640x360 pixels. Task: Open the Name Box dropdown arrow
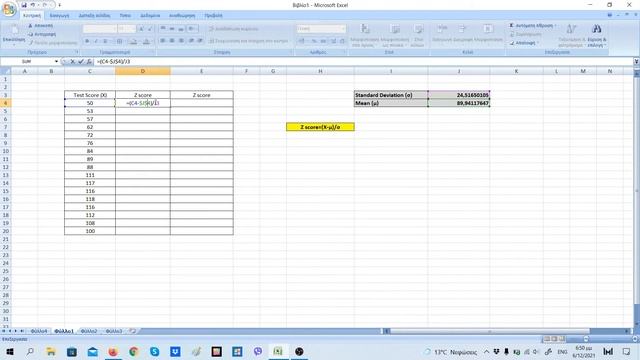pyautogui.click(x=56, y=62)
